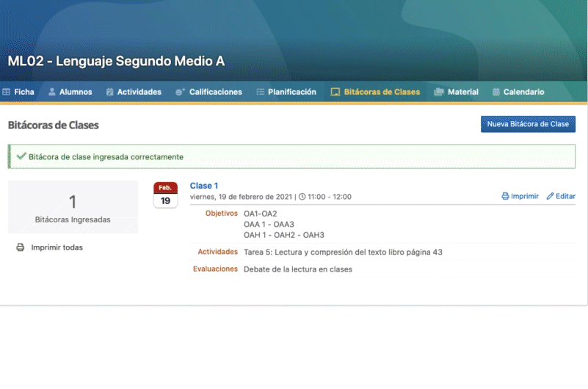Image resolution: width=588 pixels, height=389 pixels.
Task: Click Nueva Bitácora de Clase button
Action: click(x=528, y=124)
